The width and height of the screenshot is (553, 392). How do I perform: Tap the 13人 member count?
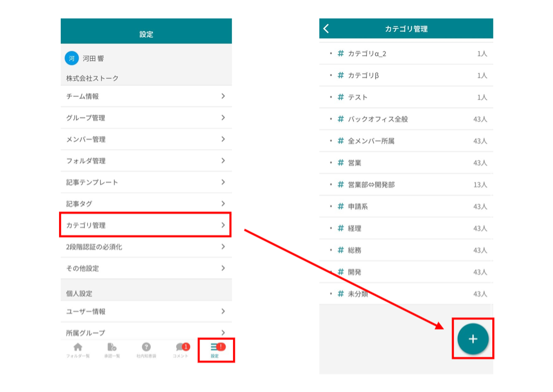480,185
